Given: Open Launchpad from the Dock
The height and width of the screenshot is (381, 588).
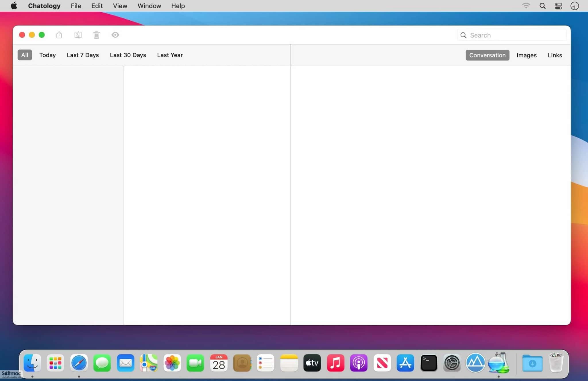Looking at the screenshot, I should tap(55, 363).
